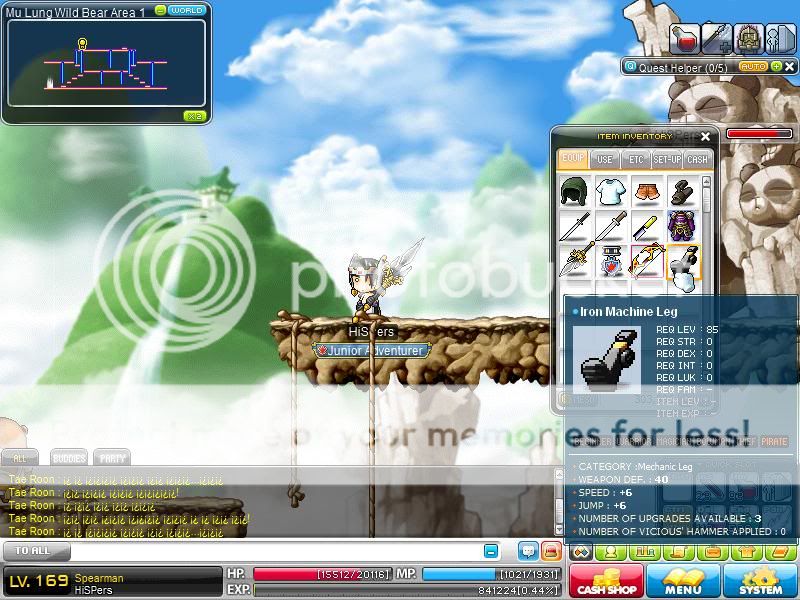Select the green helmet in inventory
800x600 pixels.
click(574, 191)
